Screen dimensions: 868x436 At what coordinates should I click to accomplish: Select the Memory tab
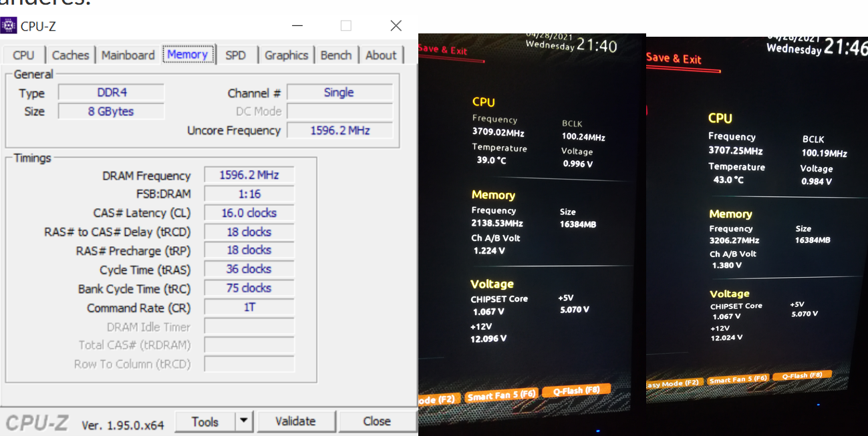188,55
